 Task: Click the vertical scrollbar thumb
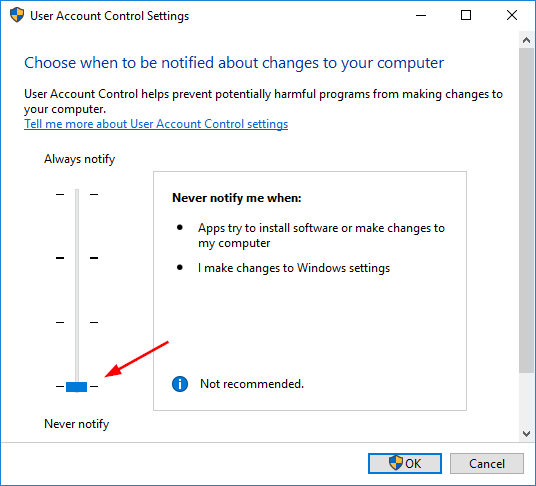tap(526, 211)
